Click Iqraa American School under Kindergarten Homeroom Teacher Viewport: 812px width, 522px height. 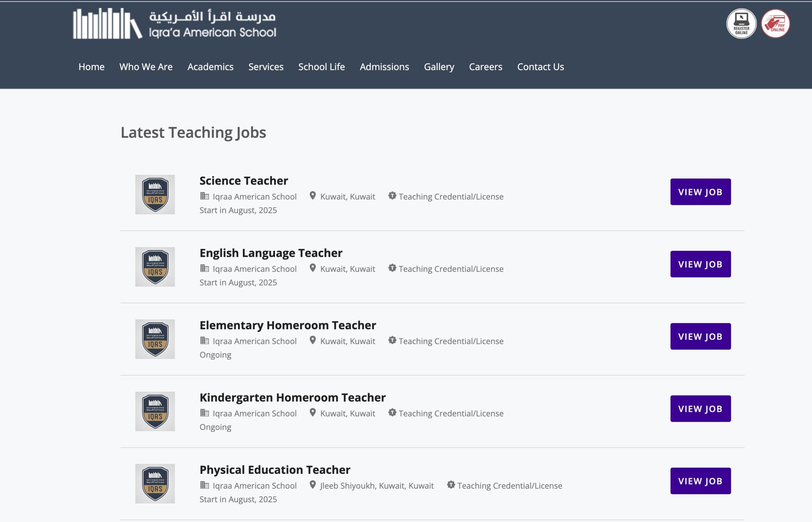(x=255, y=414)
